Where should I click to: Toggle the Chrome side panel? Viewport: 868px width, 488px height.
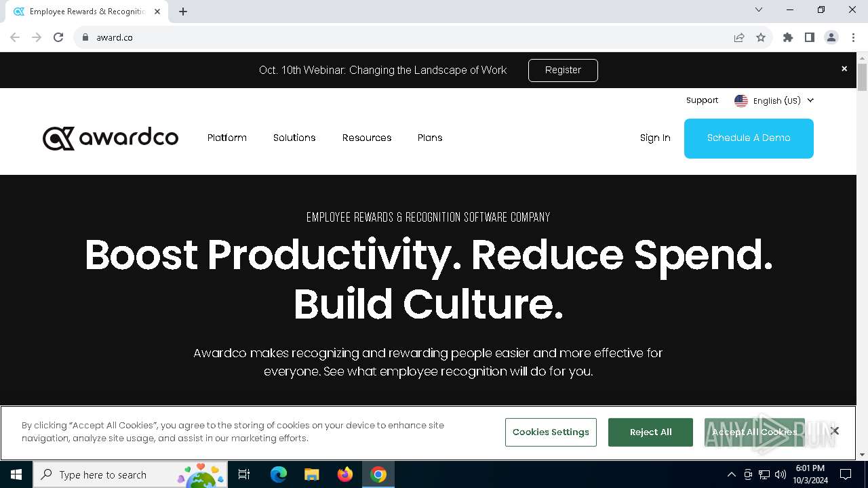coord(810,37)
